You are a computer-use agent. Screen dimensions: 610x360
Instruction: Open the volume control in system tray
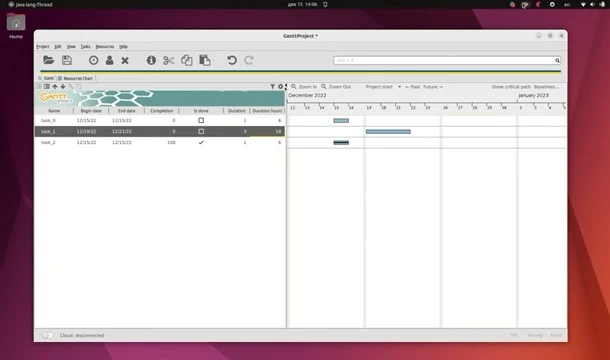pyautogui.click(x=592, y=5)
